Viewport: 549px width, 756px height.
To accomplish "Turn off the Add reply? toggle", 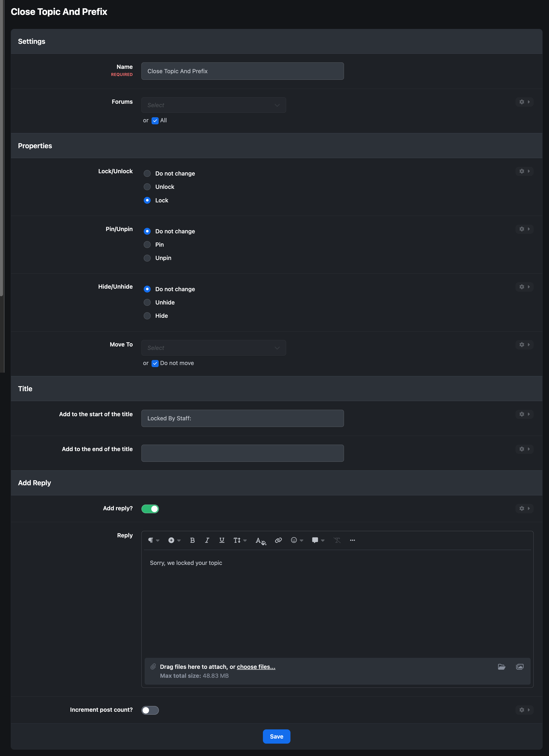I will (150, 509).
